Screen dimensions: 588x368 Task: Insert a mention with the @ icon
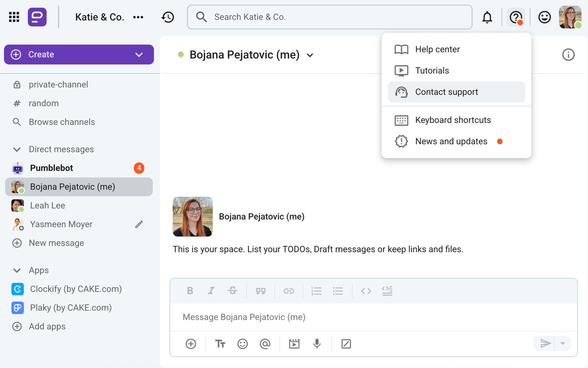(265, 344)
